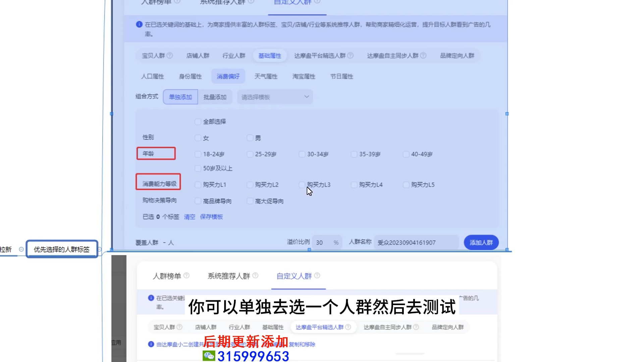The width and height of the screenshot is (644, 362).
Task: Check the 女 gender checkbox
Action: (x=198, y=138)
